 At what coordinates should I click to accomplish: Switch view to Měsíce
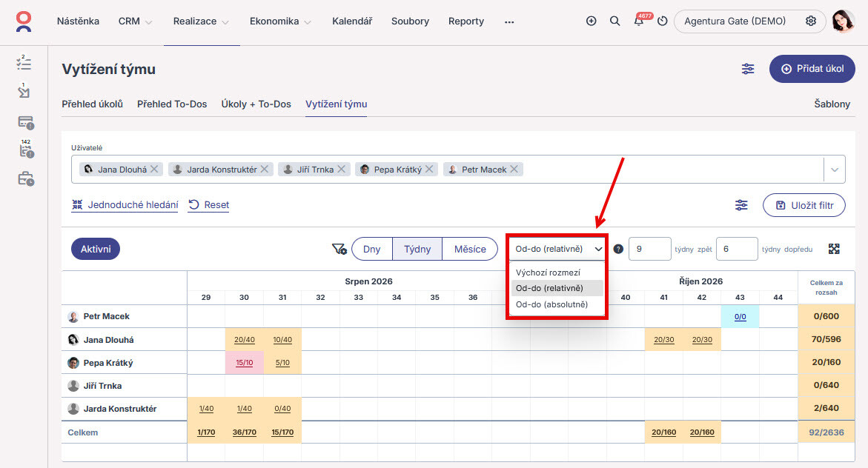pyautogui.click(x=470, y=249)
